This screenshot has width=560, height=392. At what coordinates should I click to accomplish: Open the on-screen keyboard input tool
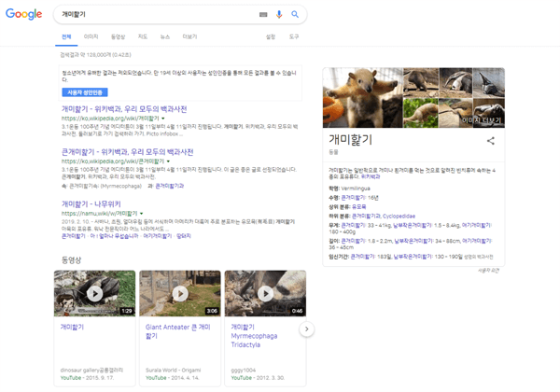263,15
